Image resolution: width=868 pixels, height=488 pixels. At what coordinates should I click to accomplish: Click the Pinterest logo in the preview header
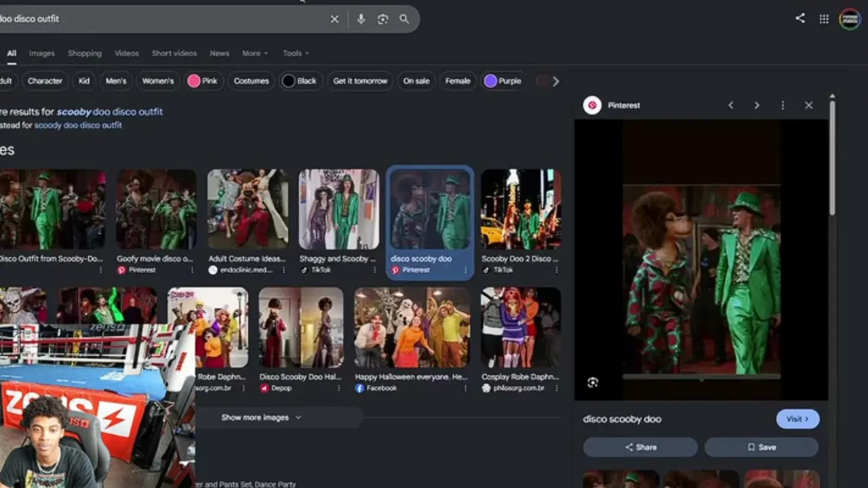592,105
